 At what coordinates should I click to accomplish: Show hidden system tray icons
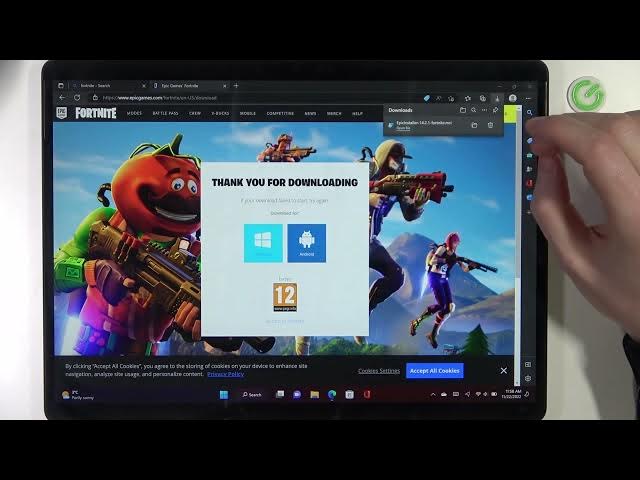point(433,394)
